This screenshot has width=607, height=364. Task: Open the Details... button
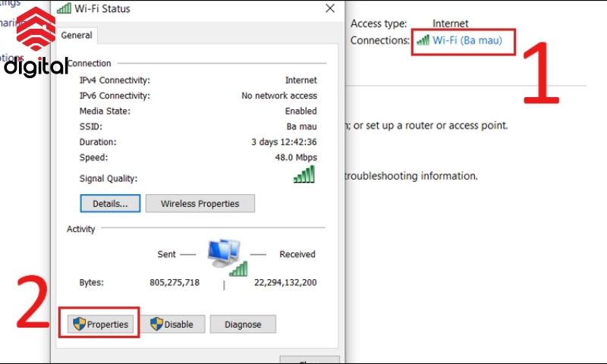tap(110, 203)
